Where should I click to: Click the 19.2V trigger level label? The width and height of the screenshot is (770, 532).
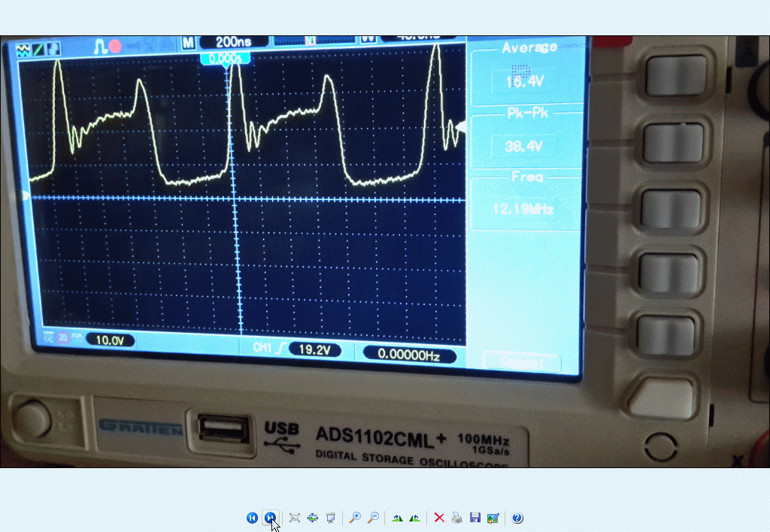tap(315, 350)
